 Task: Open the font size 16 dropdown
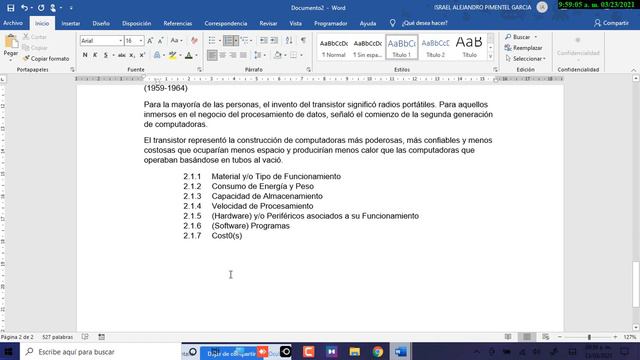pyautogui.click(x=141, y=41)
